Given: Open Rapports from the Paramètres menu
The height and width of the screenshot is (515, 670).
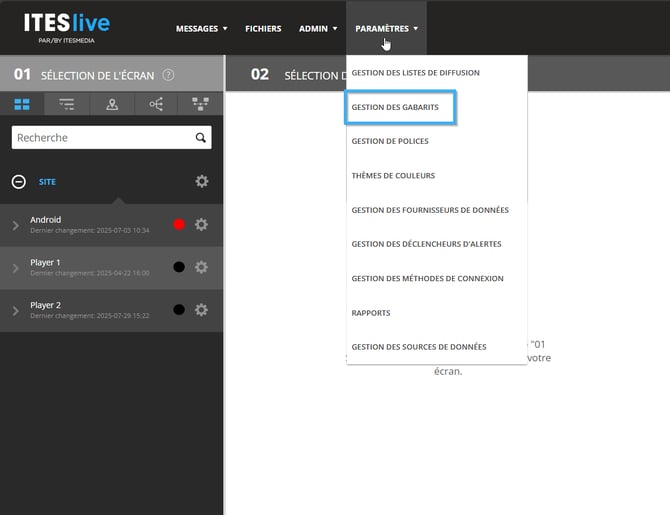Looking at the screenshot, I should coord(371,313).
